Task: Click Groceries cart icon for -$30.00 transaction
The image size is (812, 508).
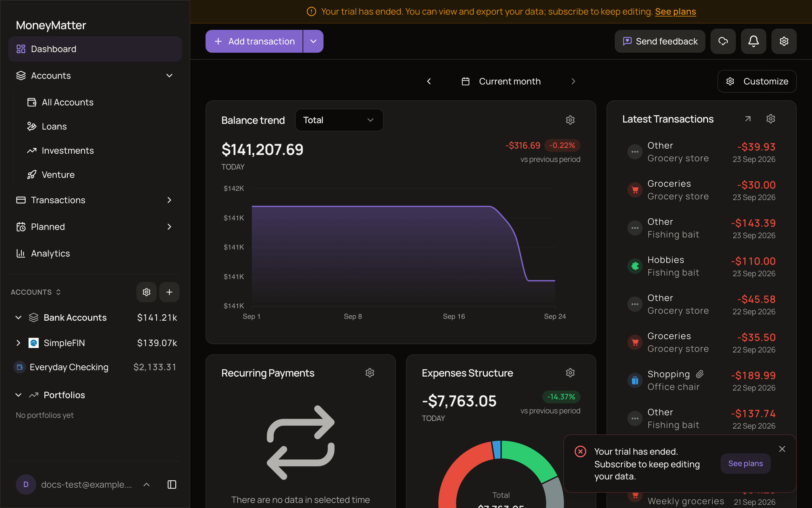Action: (x=635, y=190)
